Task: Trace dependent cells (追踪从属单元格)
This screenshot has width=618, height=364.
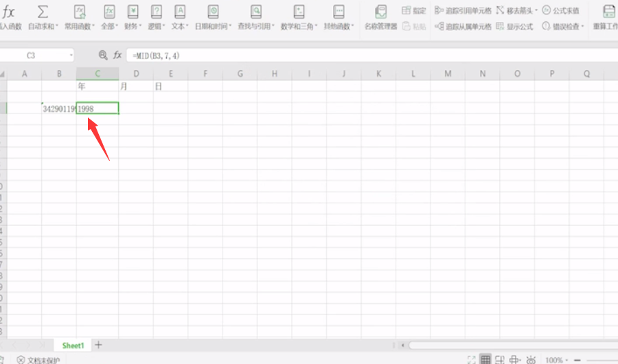Action: pos(463,26)
